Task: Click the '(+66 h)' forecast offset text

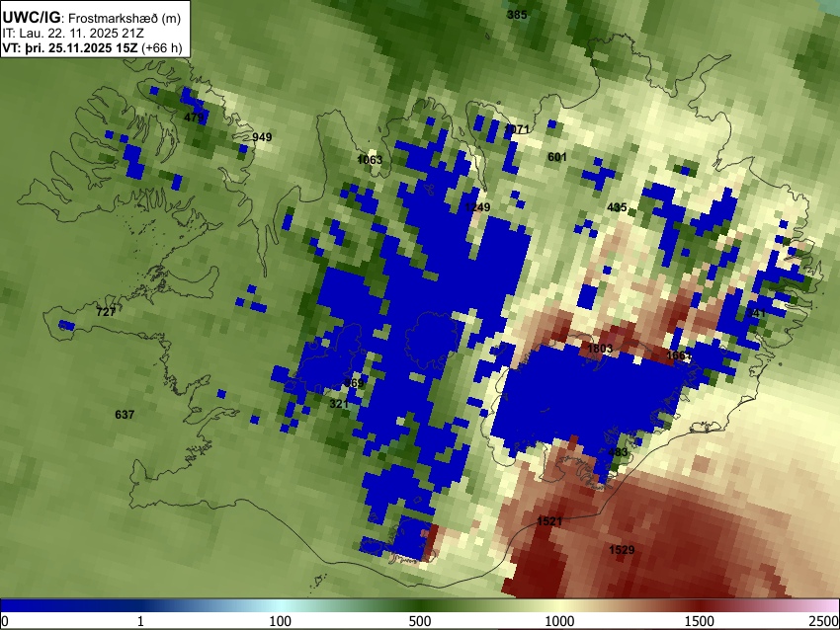Action: 162,47
